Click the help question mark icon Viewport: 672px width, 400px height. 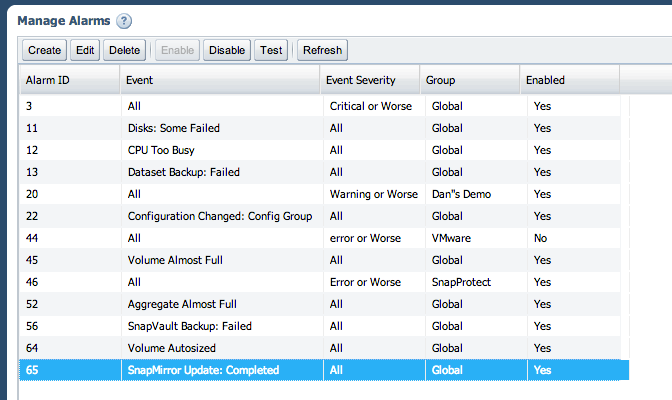coord(124,20)
